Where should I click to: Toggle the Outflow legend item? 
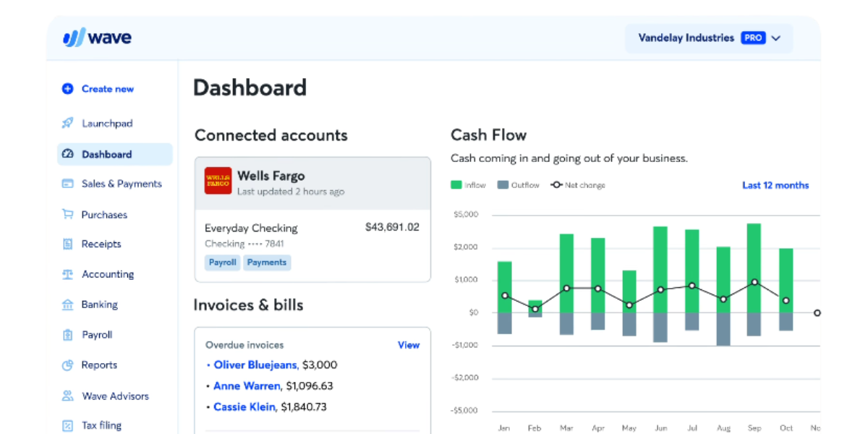tap(518, 184)
